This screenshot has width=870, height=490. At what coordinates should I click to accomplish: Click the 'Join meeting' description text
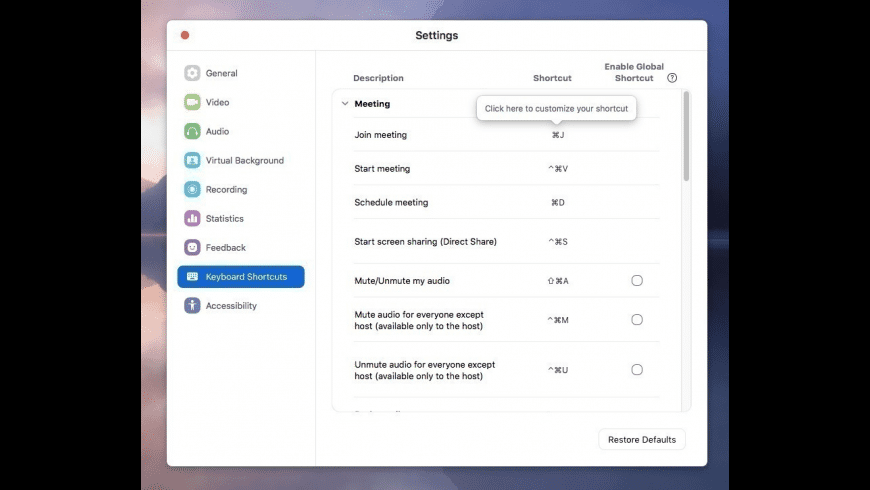(x=381, y=135)
